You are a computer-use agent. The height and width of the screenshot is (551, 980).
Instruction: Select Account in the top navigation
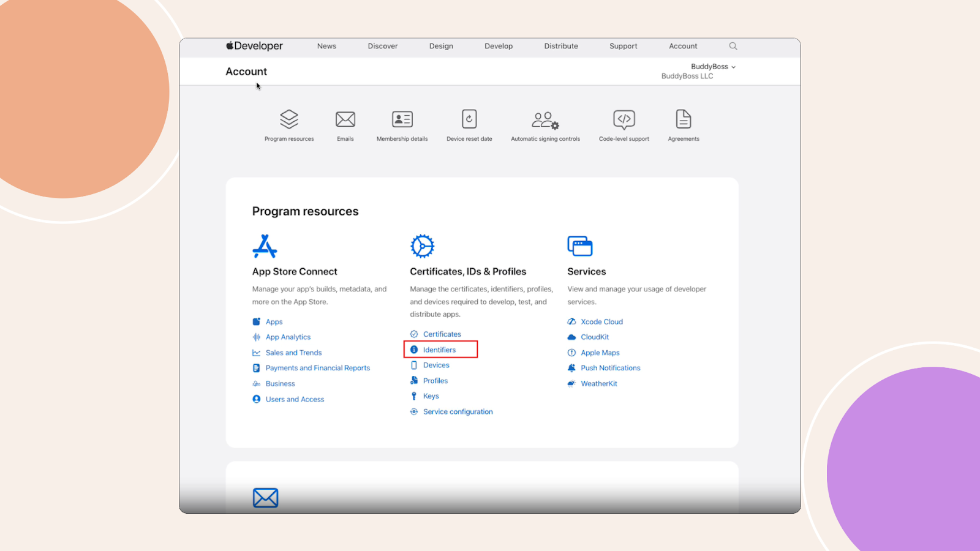683,46
